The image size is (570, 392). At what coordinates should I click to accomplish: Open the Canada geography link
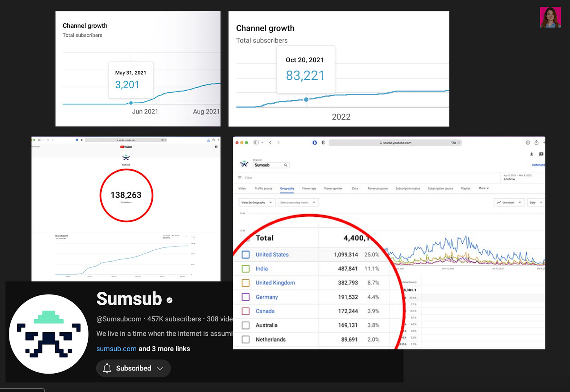(x=265, y=311)
